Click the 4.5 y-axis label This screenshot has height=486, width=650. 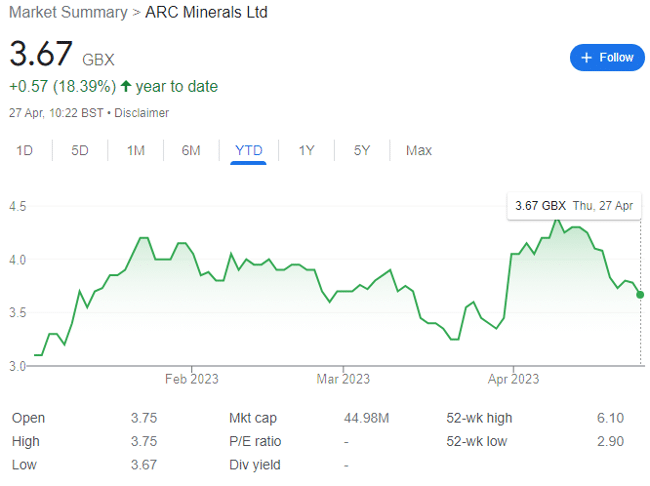tap(17, 206)
